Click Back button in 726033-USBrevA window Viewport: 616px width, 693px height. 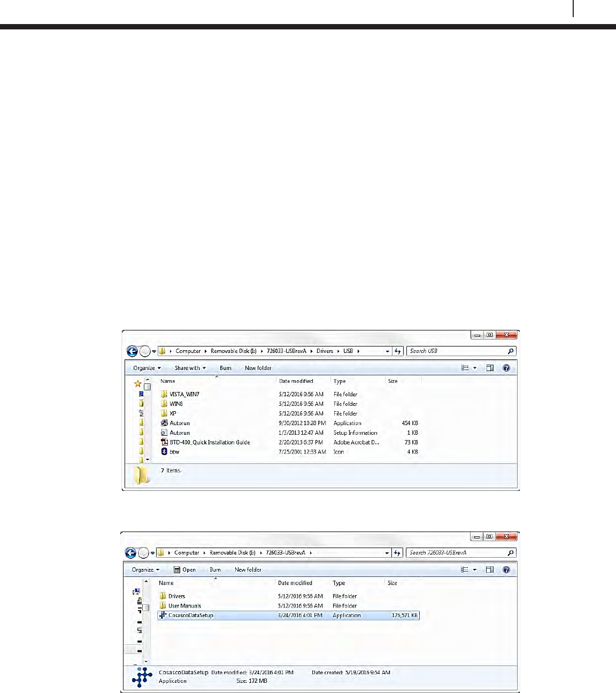coord(130,553)
